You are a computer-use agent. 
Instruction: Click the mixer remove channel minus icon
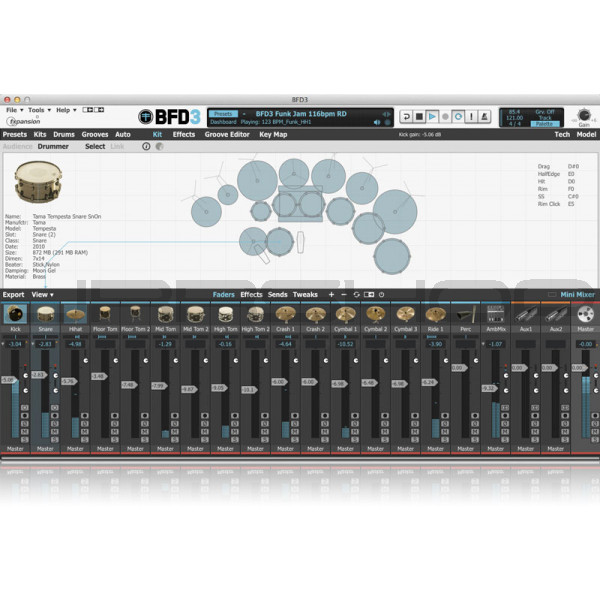point(344,294)
